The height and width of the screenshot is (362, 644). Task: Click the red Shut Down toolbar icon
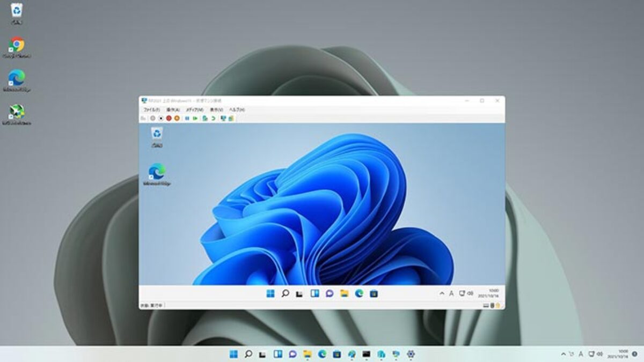[169, 119]
